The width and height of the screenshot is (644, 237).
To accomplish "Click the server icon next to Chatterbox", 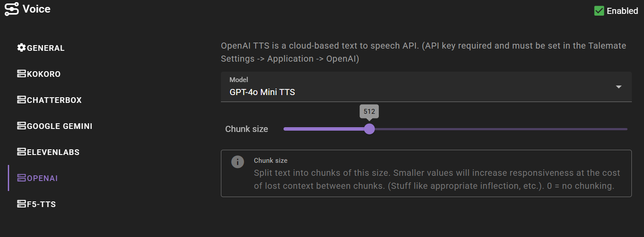I will [x=21, y=100].
